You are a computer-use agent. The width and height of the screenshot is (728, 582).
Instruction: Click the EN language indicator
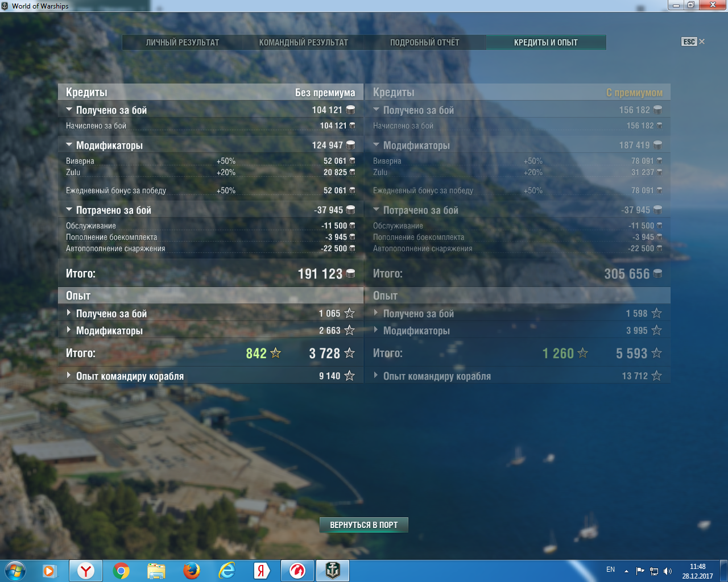[611, 569]
